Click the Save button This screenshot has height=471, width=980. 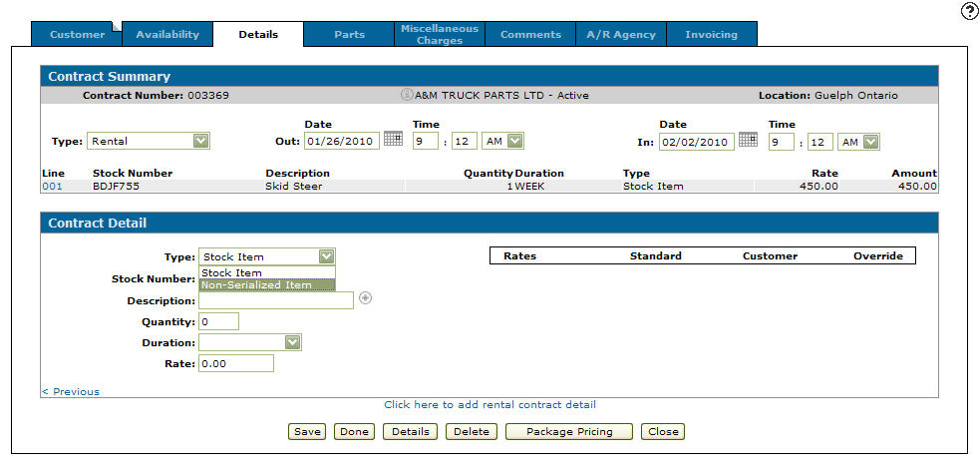307,432
